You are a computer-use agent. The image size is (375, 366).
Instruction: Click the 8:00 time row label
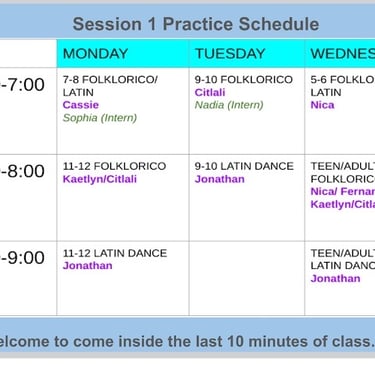[22, 171]
